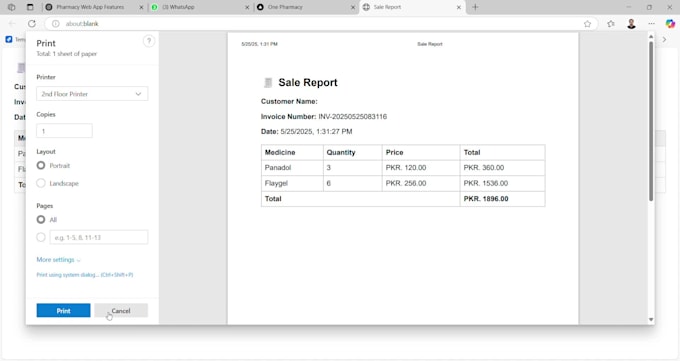Image resolution: width=680 pixels, height=361 pixels.
Task: Click the PKR. 120.00 price cell
Action: click(421, 167)
